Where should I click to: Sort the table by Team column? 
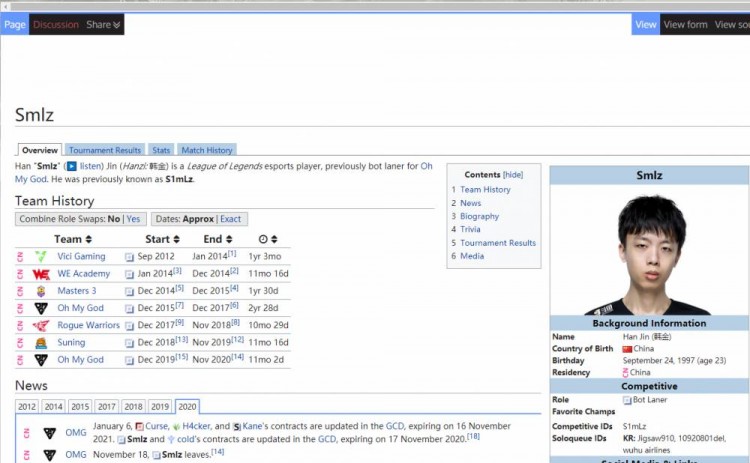(88, 240)
